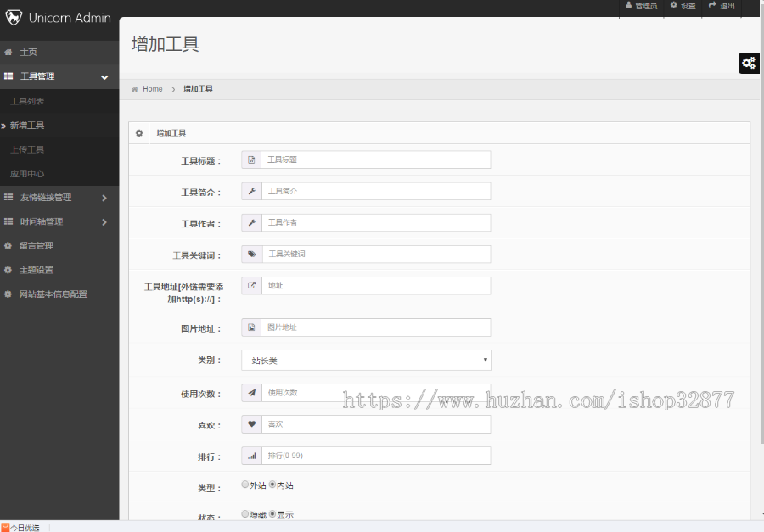This screenshot has width=764, height=532.
Task: Click the gear icon in 增加工具 panel header
Action: click(x=139, y=133)
